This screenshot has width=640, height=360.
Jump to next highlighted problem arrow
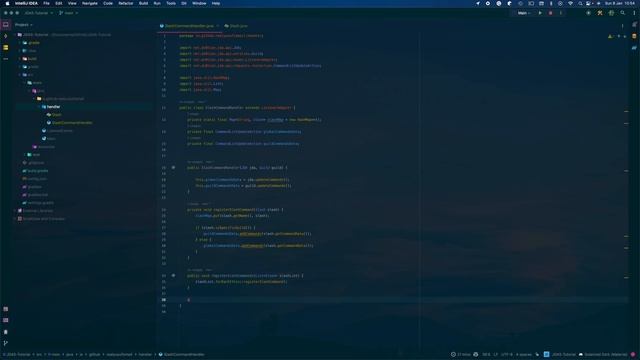(x=625, y=36)
